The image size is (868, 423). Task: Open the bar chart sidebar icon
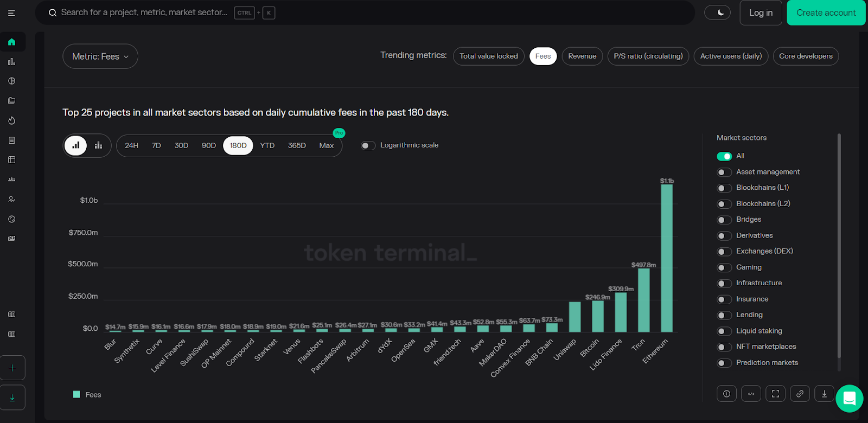tap(12, 62)
